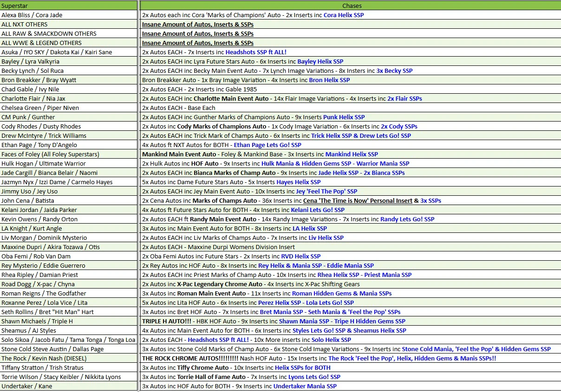The height and width of the screenshot is (392, 561).
Task: Select the Ethan Page Lets Go! SSP chase text
Action: coord(267,145)
